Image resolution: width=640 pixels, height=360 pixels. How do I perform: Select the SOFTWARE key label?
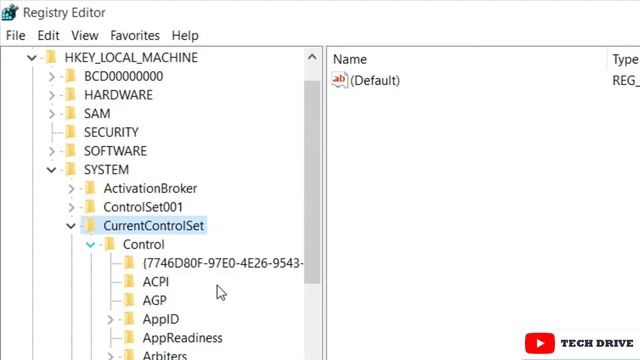pyautogui.click(x=116, y=151)
